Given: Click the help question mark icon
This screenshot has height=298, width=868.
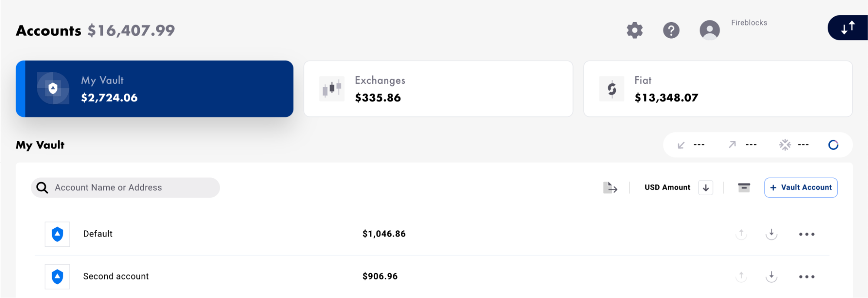Looking at the screenshot, I should 671,30.
